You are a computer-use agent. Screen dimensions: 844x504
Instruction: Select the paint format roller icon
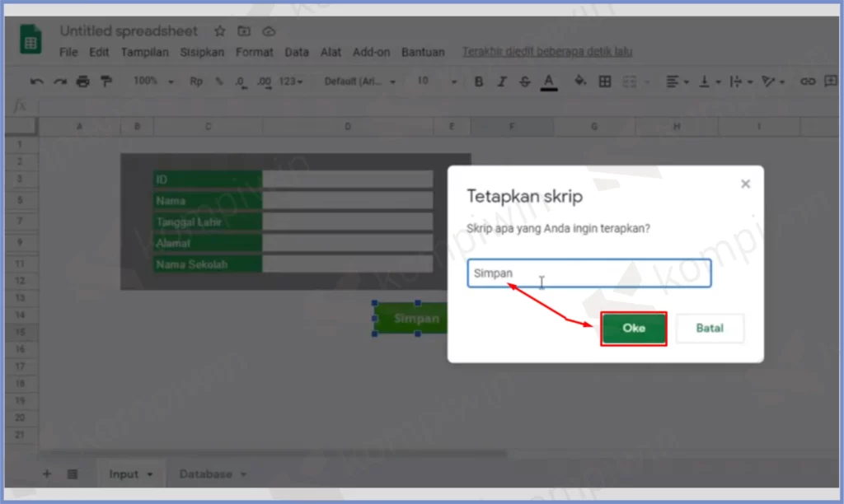(105, 82)
